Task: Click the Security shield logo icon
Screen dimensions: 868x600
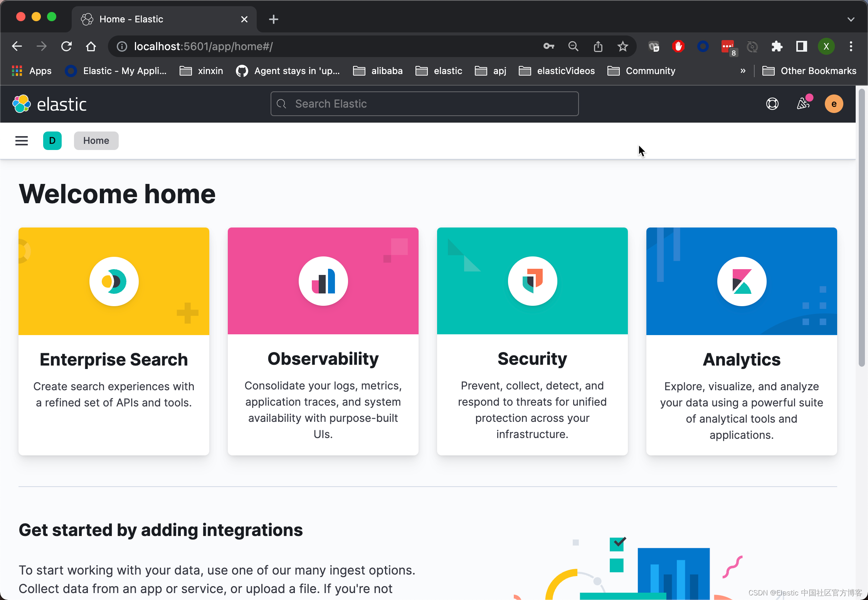Action: (x=532, y=281)
